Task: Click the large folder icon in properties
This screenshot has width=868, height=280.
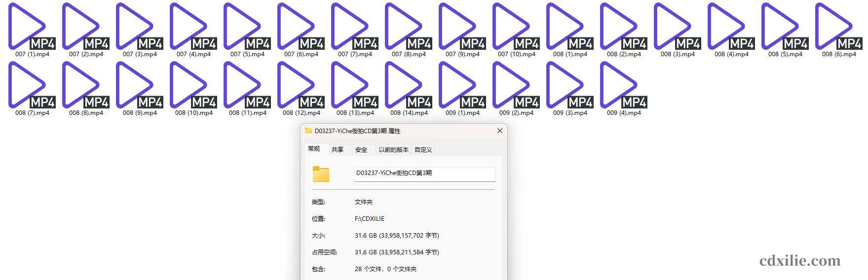Action: coord(321,174)
